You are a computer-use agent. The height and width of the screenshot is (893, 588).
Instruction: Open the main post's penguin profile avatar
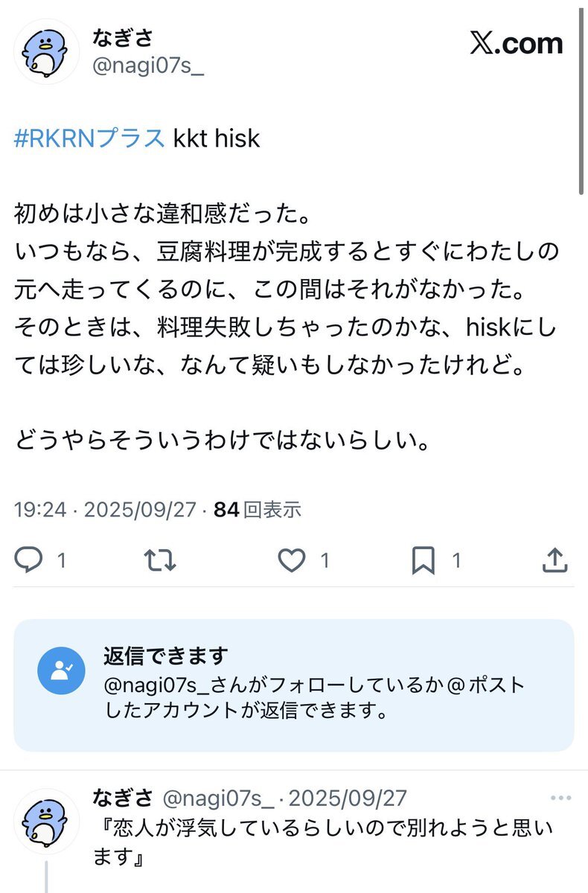[46, 51]
